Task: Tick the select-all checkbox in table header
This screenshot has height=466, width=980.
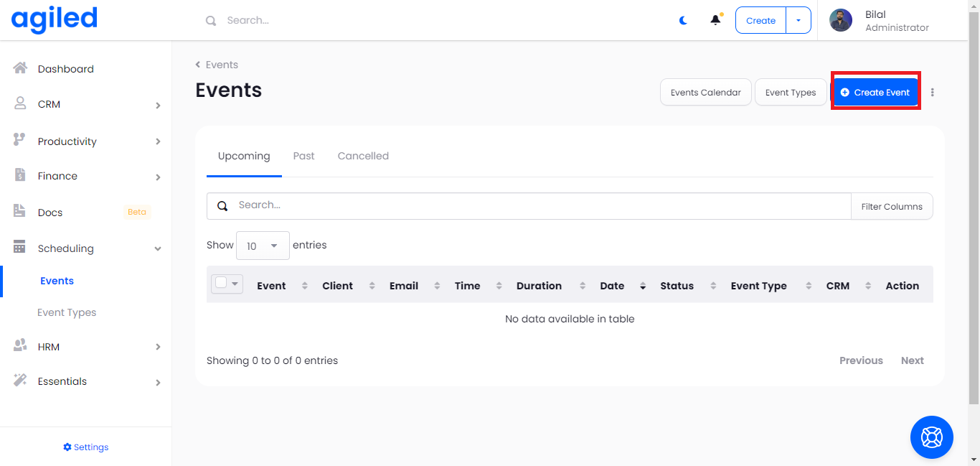Action: [221, 284]
